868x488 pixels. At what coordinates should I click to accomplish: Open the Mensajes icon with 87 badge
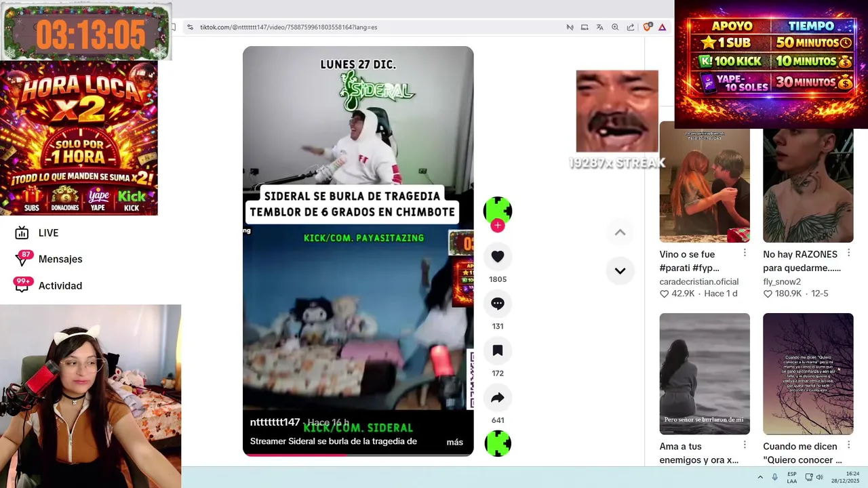22,259
